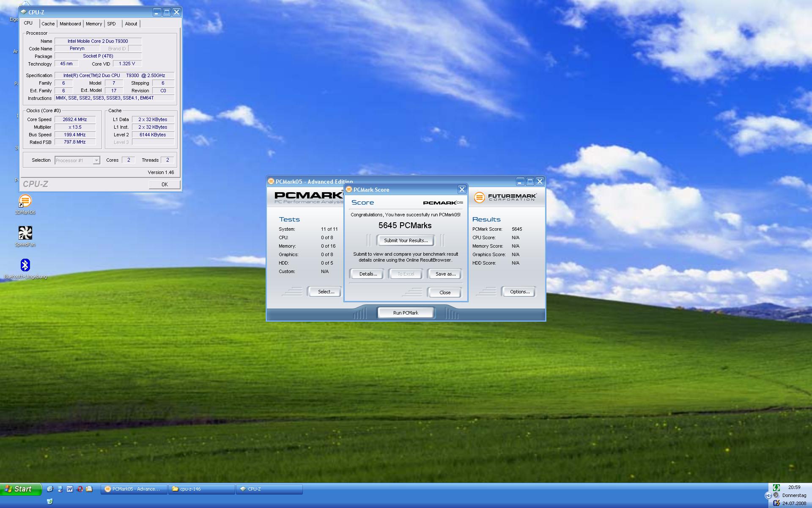Screen dimensions: 812x508
Task: Click the Internet Explorer Quick Launch icon
Action: point(50,489)
